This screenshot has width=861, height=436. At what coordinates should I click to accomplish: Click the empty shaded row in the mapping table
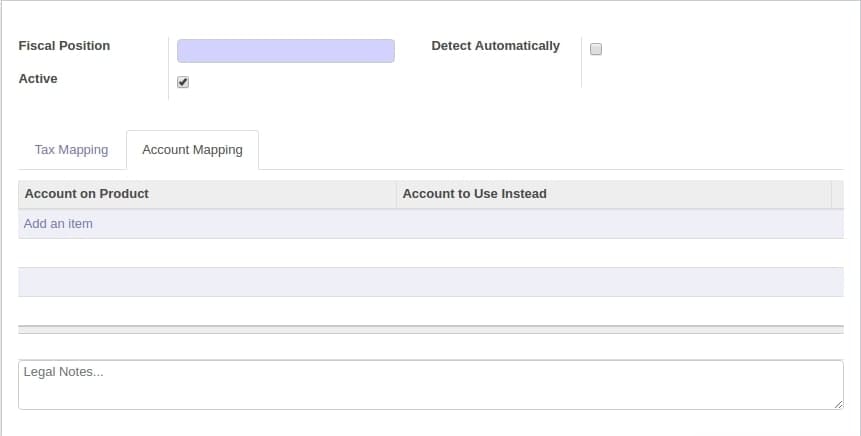(430, 282)
